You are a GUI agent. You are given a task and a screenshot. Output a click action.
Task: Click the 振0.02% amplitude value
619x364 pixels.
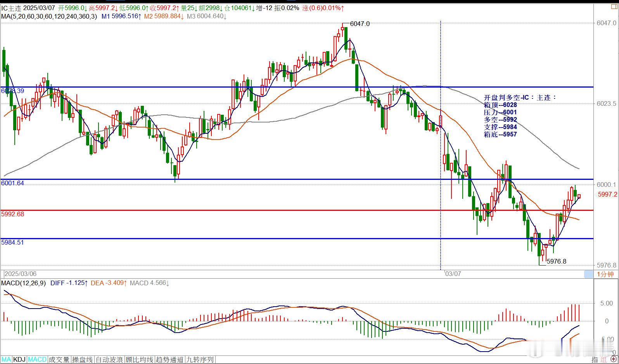[x=287, y=8]
